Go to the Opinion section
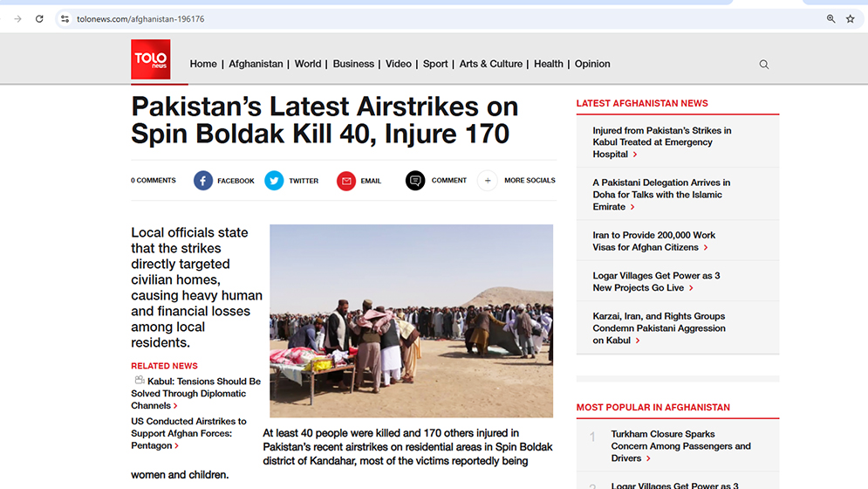 click(x=592, y=64)
